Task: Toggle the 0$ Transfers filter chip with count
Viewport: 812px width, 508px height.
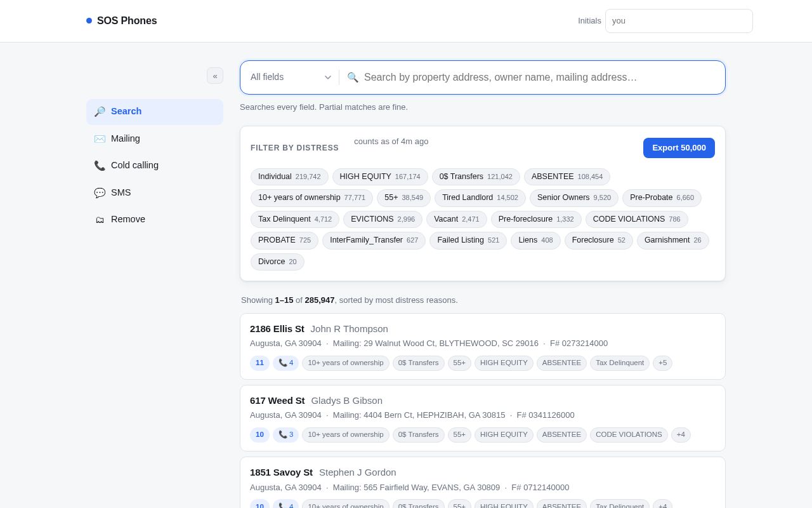Action: 476,177
